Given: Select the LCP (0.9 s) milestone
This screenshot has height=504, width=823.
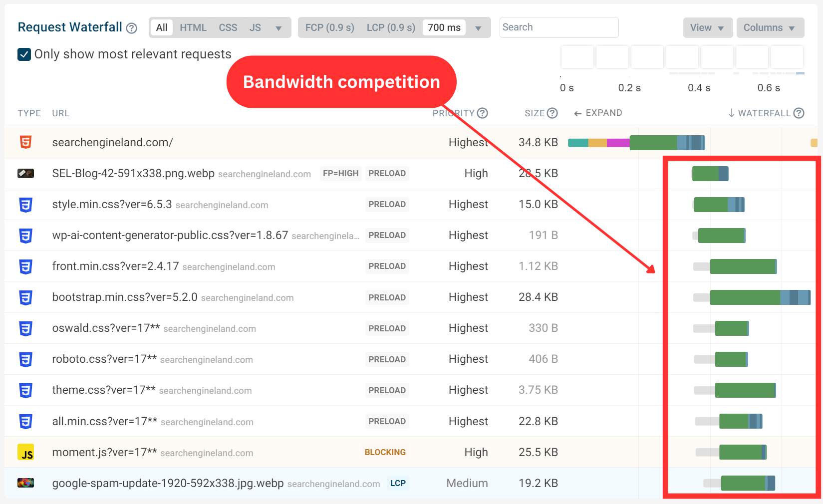Looking at the screenshot, I should (x=391, y=27).
